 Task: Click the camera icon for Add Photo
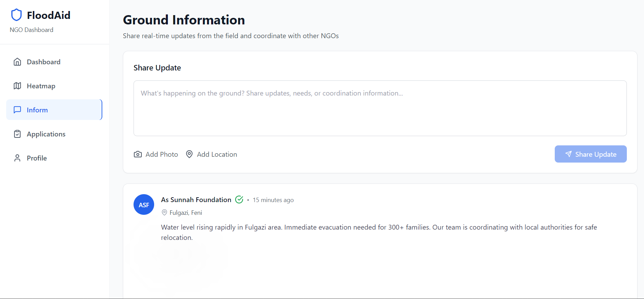pos(138,154)
